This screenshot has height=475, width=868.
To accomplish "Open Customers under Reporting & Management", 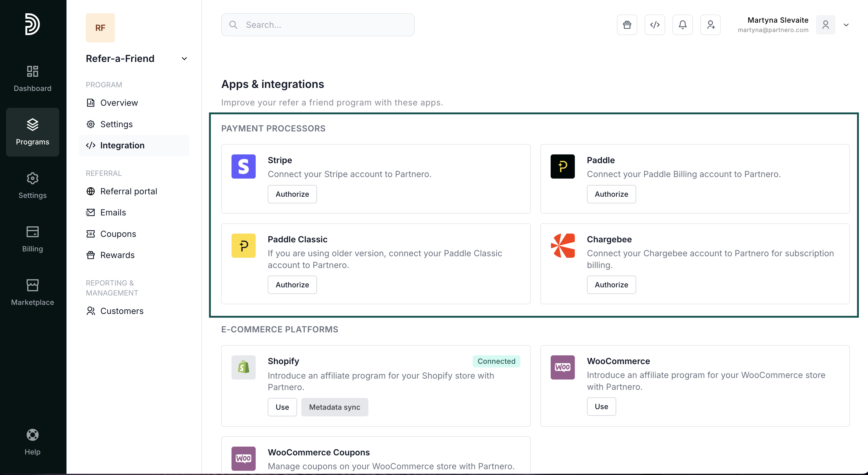I will [x=121, y=311].
